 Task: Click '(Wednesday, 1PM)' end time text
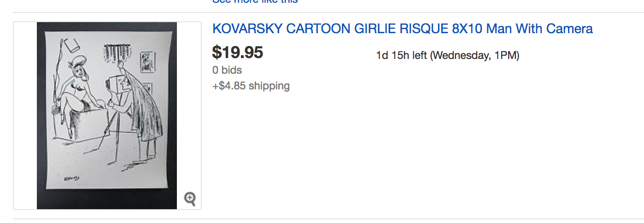tap(474, 56)
